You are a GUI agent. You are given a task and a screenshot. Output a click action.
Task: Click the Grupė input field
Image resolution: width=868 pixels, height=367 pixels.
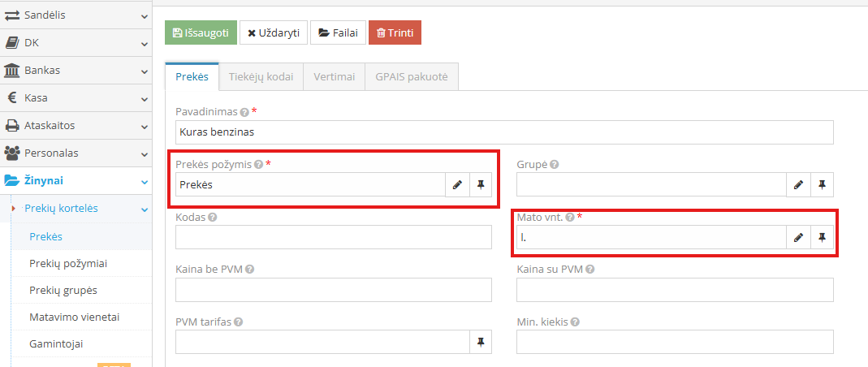651,185
